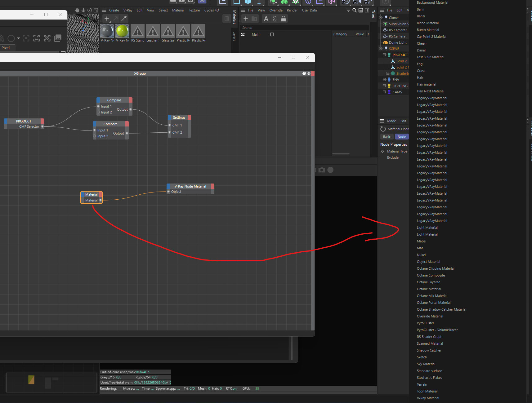Open the Create menu in Material Manager
532x403 pixels.
pos(114,10)
